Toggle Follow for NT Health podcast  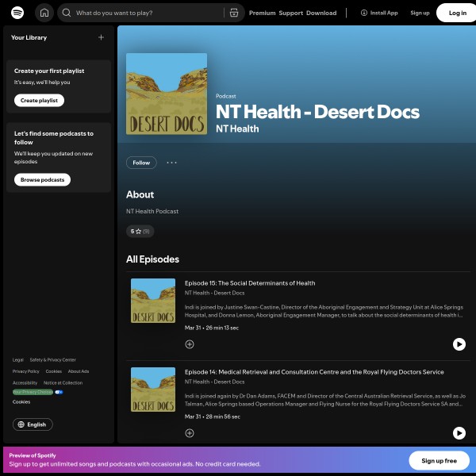pos(141,163)
